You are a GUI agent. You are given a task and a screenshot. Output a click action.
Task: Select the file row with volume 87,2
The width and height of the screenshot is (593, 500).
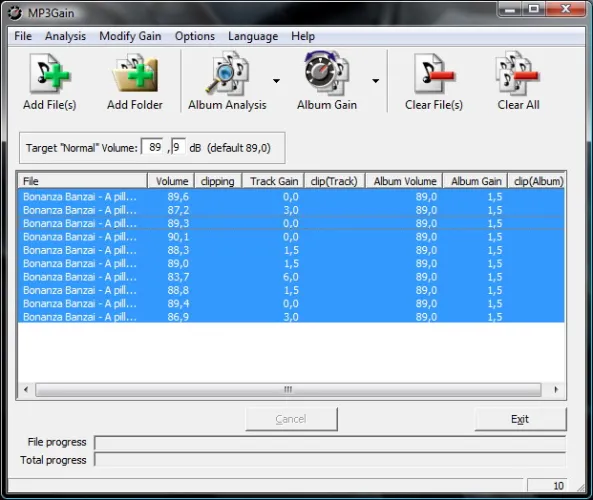click(291, 210)
